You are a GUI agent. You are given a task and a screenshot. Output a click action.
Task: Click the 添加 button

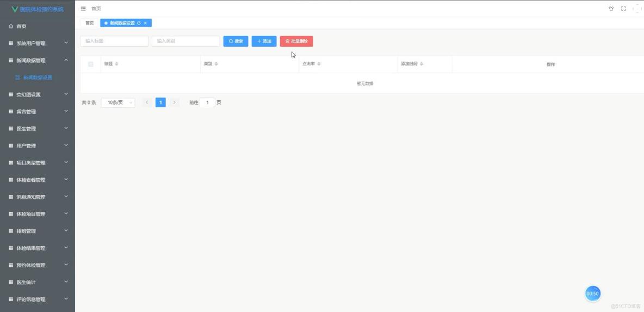pyautogui.click(x=264, y=41)
